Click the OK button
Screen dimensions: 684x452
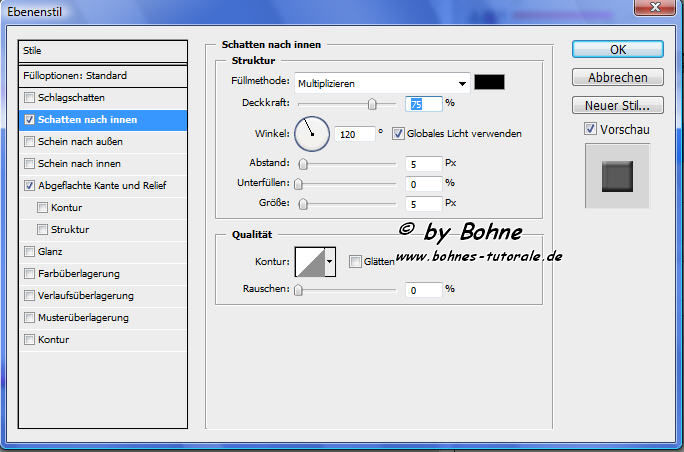click(x=617, y=49)
